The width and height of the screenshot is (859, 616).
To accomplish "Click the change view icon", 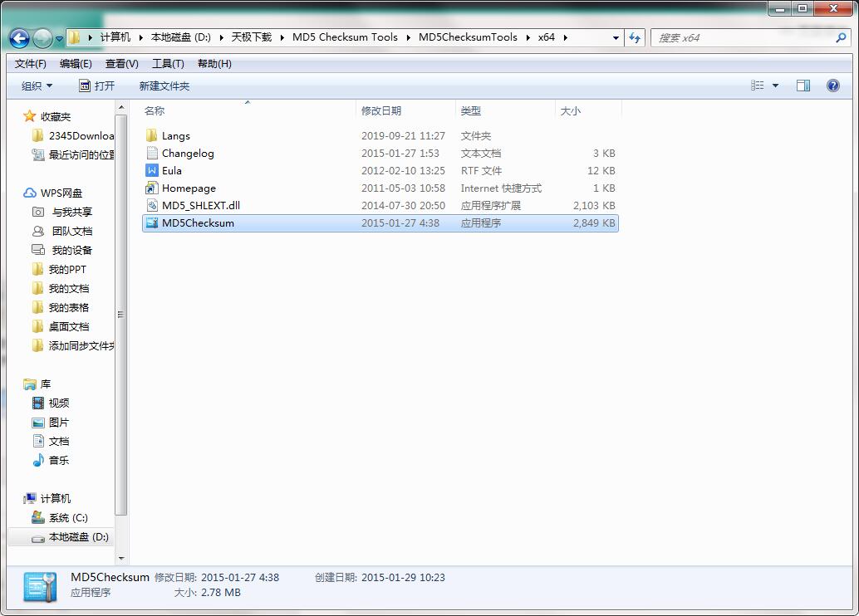I will click(757, 86).
